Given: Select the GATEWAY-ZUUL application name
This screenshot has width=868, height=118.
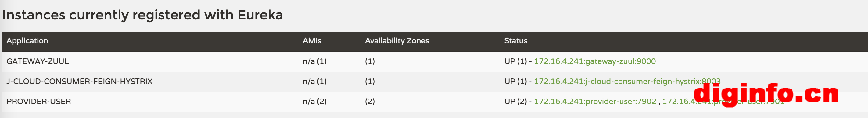Looking at the screenshot, I should point(38,61).
